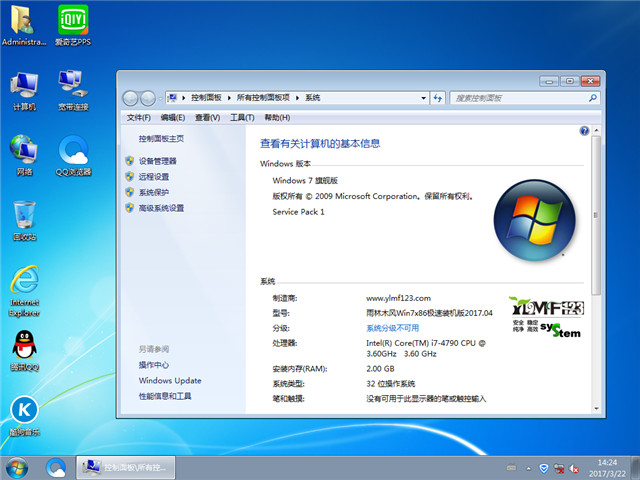The image size is (640, 480).
Task: Open the iQIYI PPS desktop icon
Action: pyautogui.click(x=73, y=25)
